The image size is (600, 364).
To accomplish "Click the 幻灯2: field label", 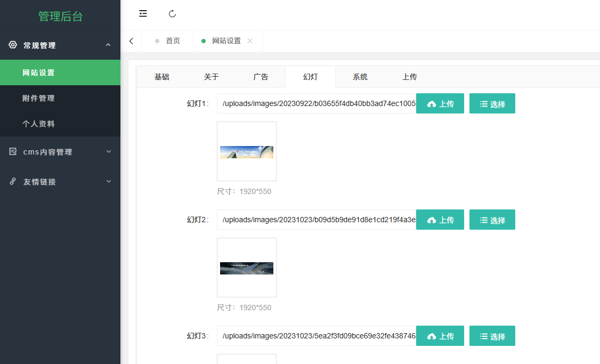I will [x=198, y=220].
